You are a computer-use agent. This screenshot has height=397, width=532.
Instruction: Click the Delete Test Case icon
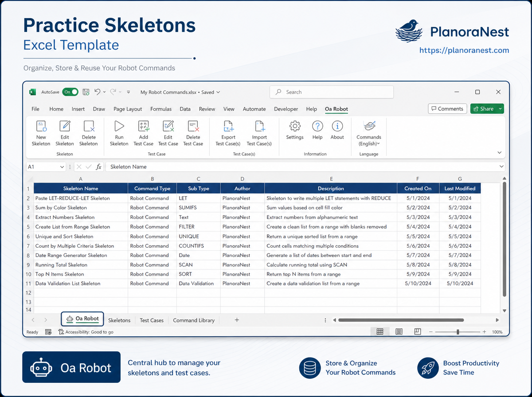[x=193, y=127]
